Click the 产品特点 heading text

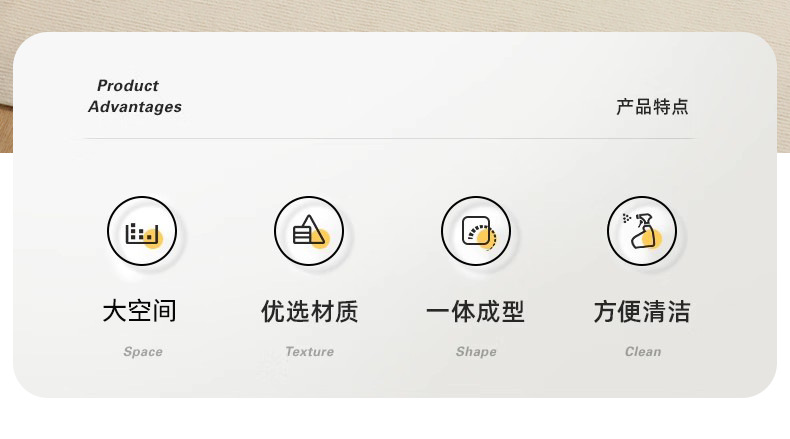[652, 107]
